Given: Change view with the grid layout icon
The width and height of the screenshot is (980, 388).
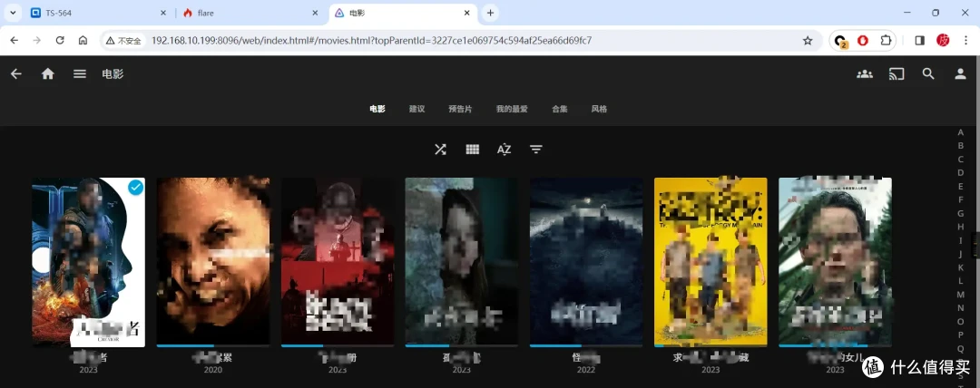Looking at the screenshot, I should pyautogui.click(x=473, y=150).
